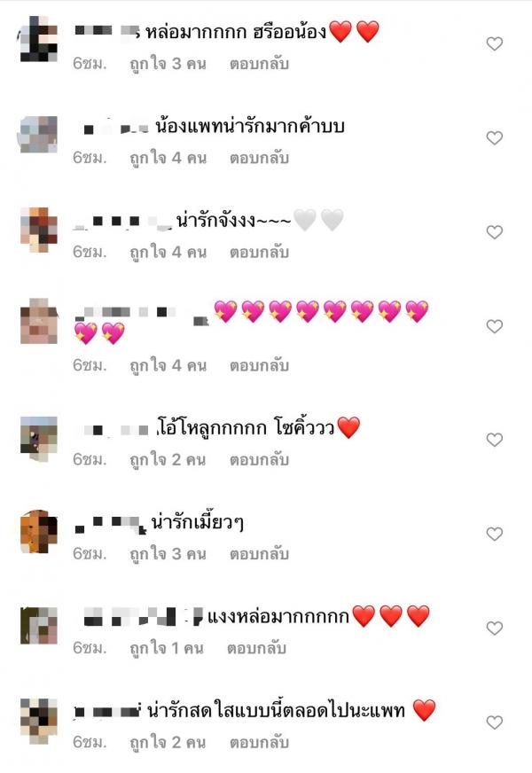Viewport: 532px width, 773px height.
Task: Reply to the sparkling pink hearts comment
Action: pos(259,366)
